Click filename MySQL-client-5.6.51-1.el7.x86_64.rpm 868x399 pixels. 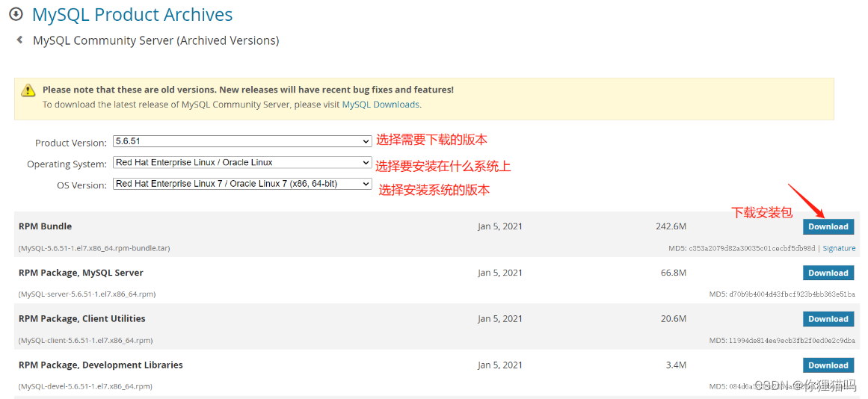(86, 340)
